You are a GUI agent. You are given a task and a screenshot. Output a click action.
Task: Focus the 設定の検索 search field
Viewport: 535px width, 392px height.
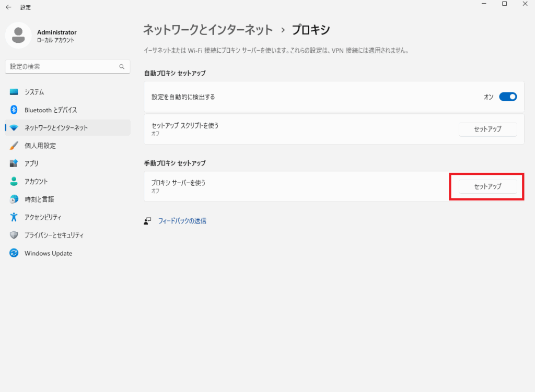[62, 67]
